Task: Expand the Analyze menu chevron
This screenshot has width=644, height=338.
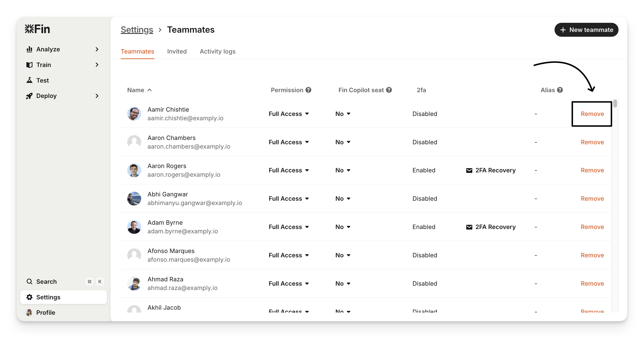Action: [97, 49]
